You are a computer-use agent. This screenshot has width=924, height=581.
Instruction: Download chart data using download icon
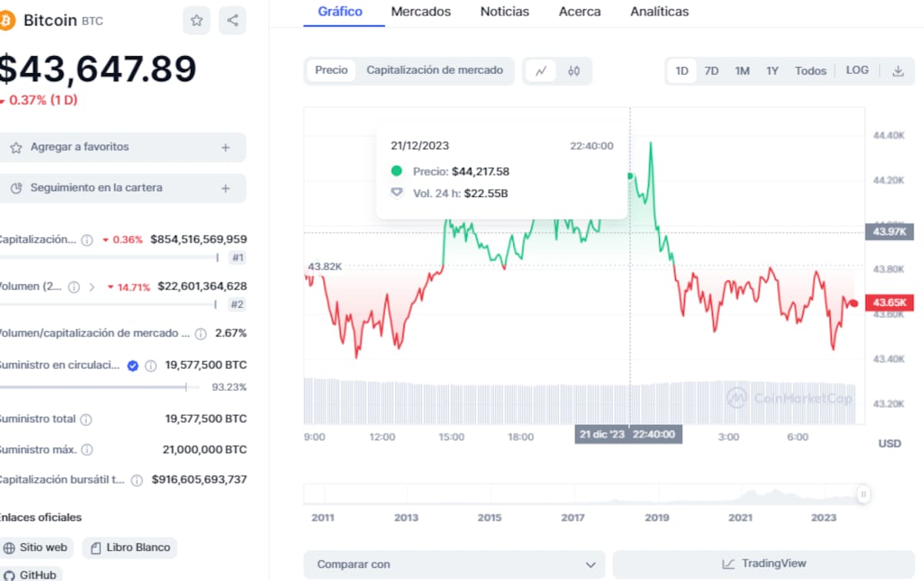(x=898, y=71)
